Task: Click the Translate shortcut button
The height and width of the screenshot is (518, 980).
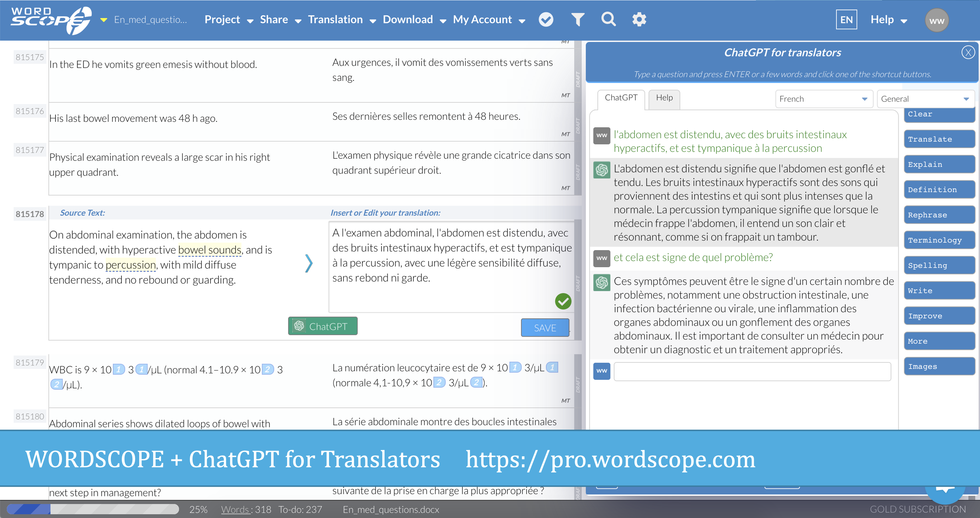Action: pos(939,139)
